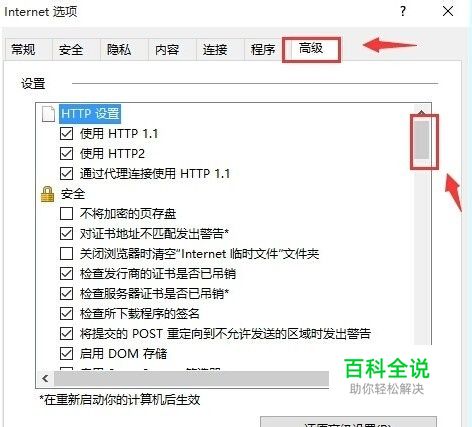Select the 安全 category heading in list

(73, 194)
